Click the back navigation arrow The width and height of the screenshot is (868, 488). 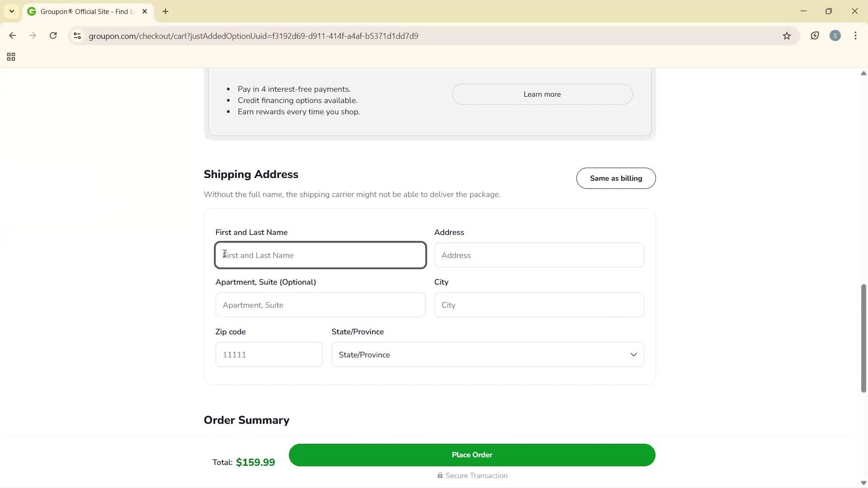point(12,35)
